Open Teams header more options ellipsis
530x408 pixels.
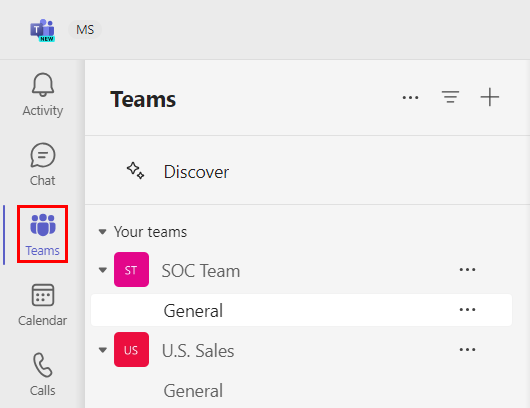tap(410, 98)
